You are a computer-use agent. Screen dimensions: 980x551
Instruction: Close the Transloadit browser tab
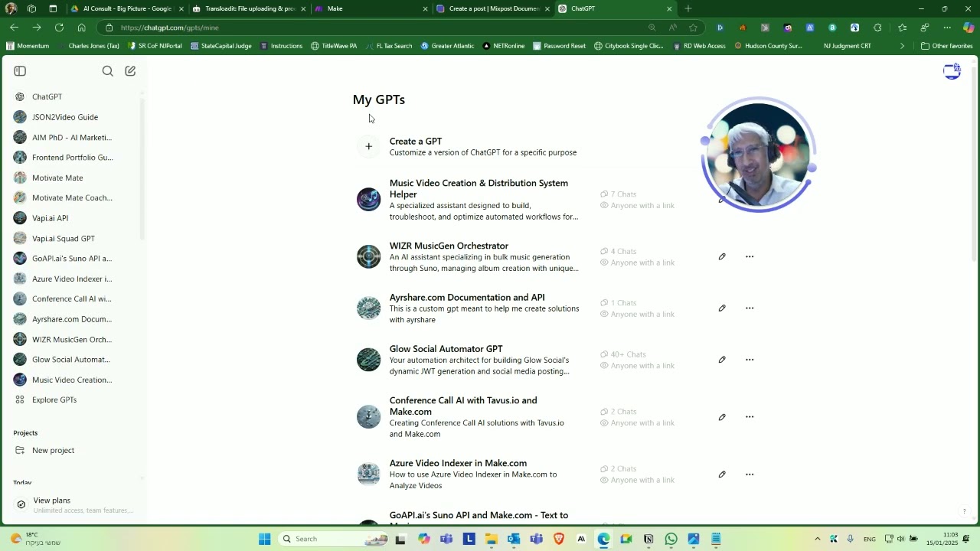coord(303,9)
